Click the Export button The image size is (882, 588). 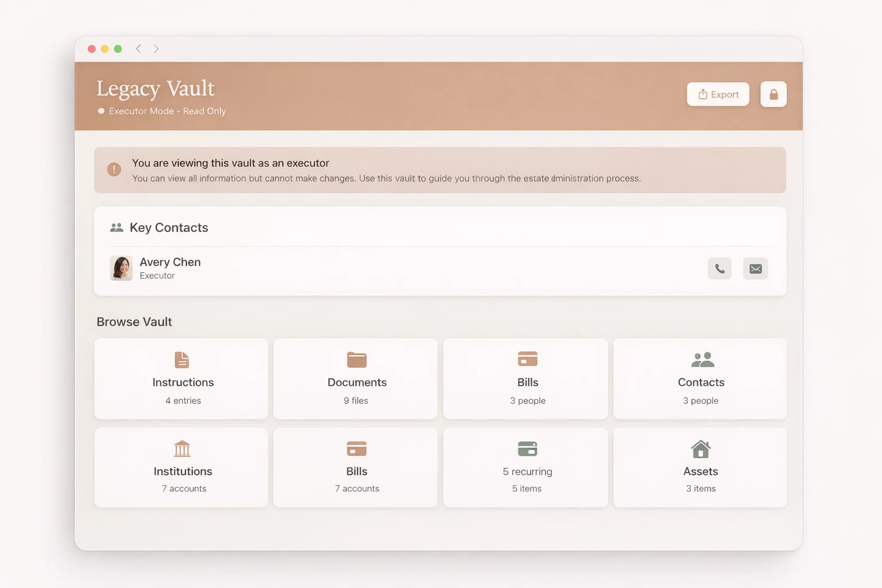point(718,94)
